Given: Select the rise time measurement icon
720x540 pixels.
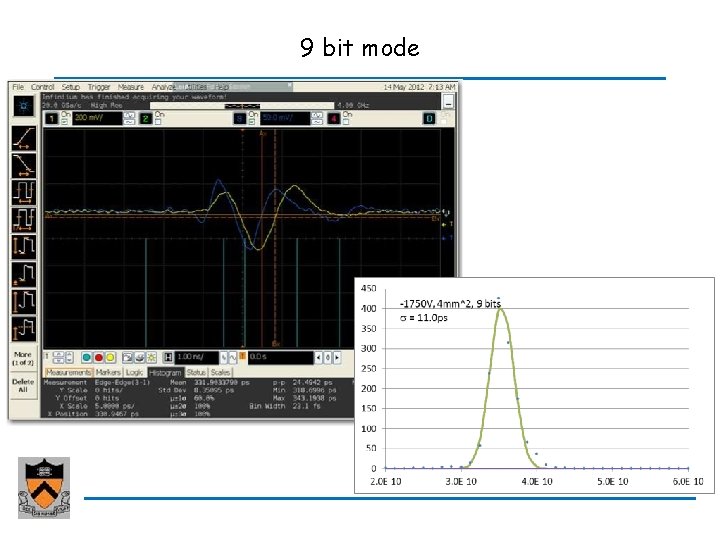Looking at the screenshot, I should [23, 138].
